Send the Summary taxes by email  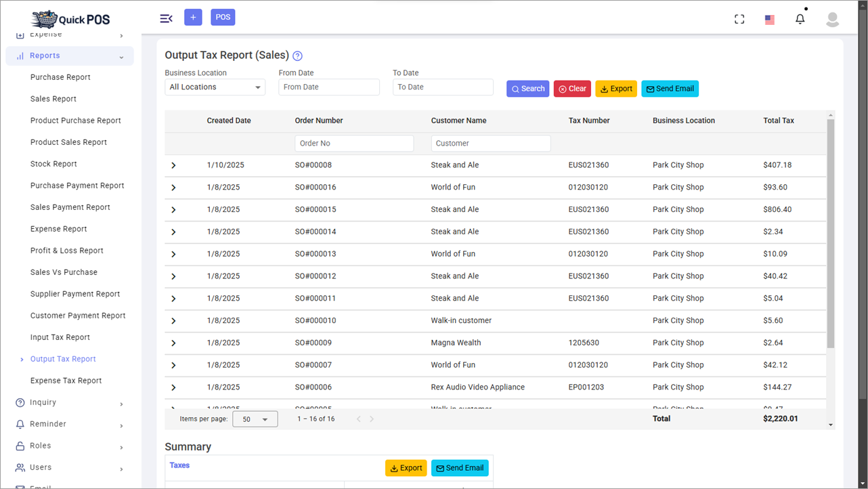(x=460, y=467)
